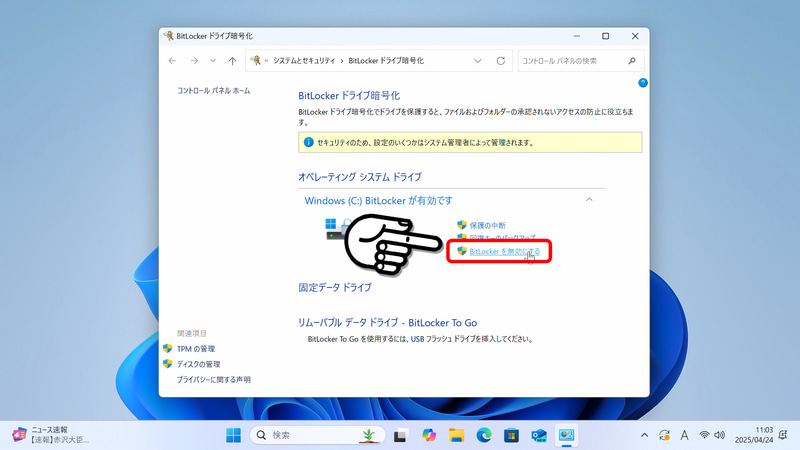Open Microsoft Store from taskbar
800x450 pixels.
[x=511, y=435]
